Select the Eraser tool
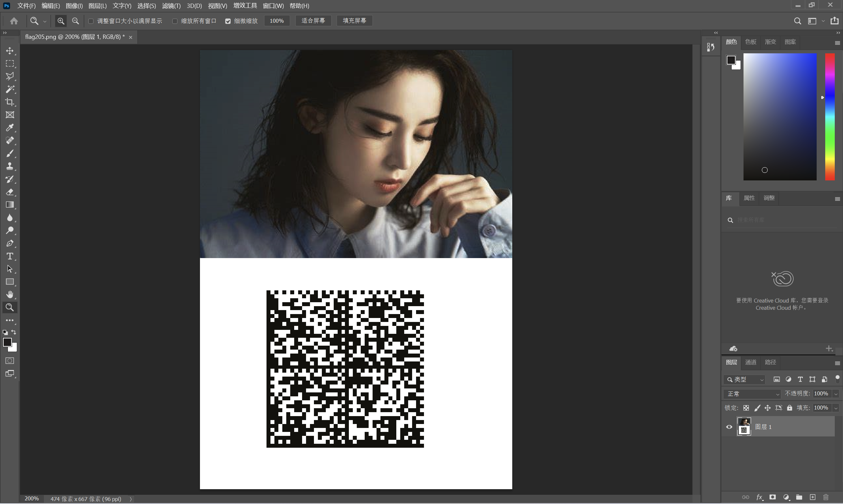 pyautogui.click(x=10, y=192)
